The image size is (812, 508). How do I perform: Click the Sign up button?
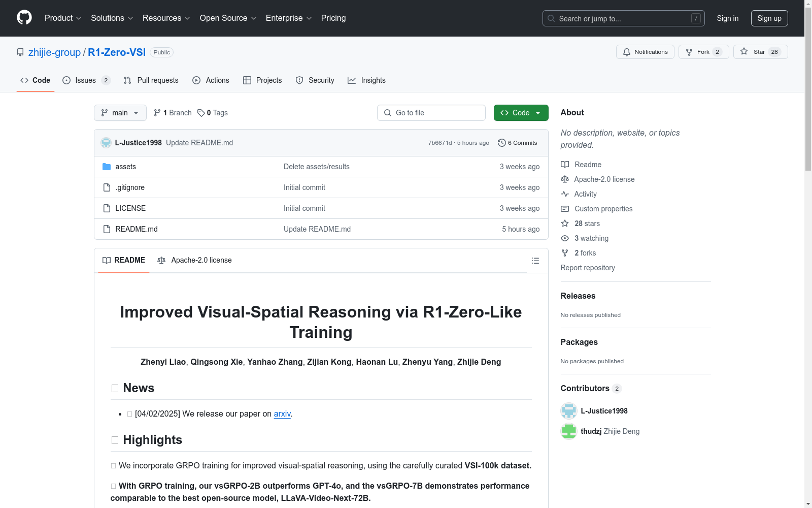(769, 18)
